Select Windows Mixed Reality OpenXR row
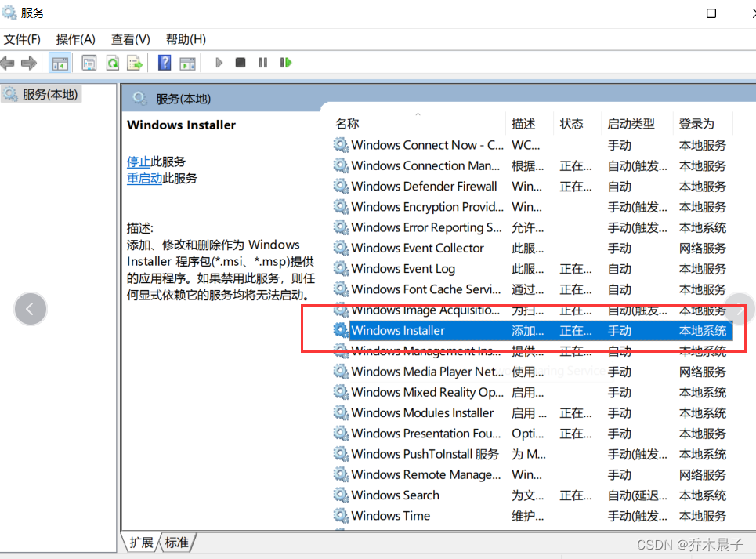 click(532, 392)
